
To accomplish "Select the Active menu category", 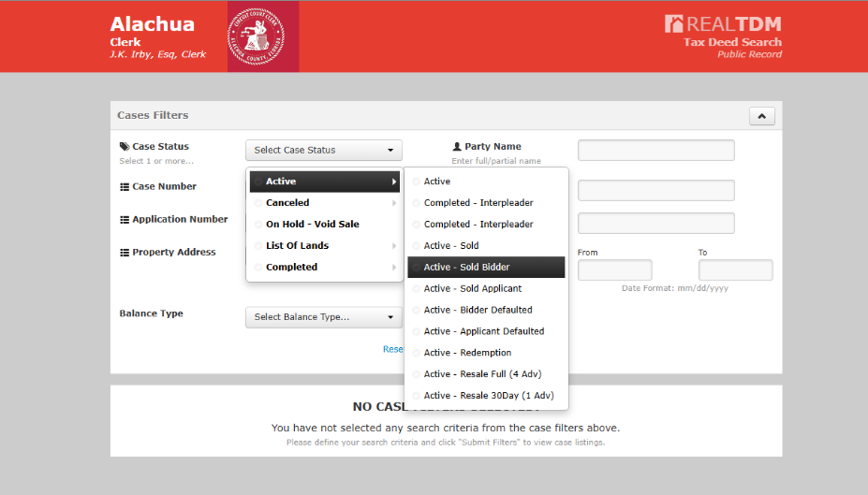I will pyautogui.click(x=324, y=182).
